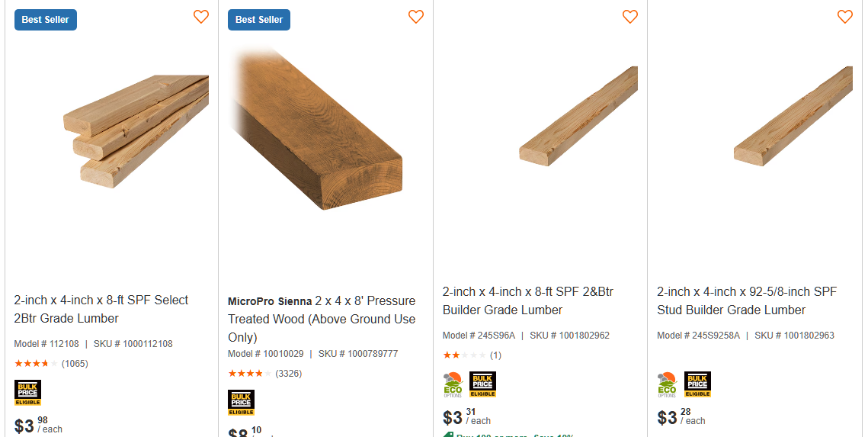
Task: Click Best Seller badge on SPF Select lumber
Action: 46,20
